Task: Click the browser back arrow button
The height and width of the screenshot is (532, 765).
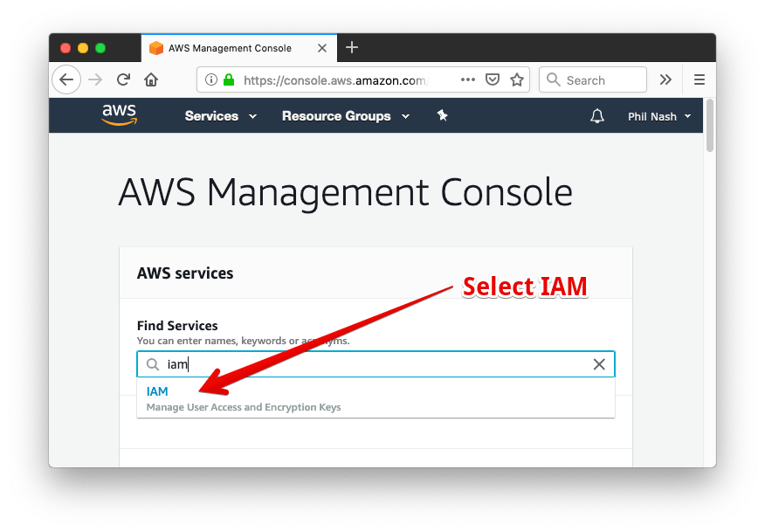Action: tap(66, 79)
